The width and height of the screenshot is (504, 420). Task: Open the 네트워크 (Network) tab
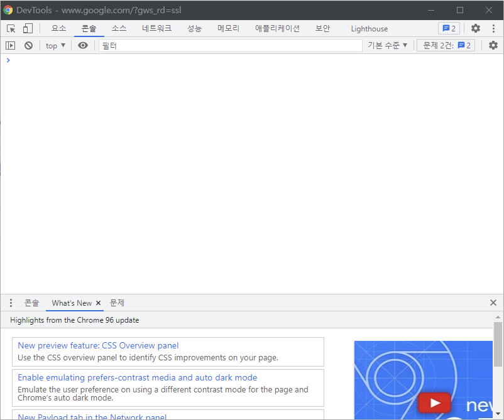pyautogui.click(x=157, y=29)
